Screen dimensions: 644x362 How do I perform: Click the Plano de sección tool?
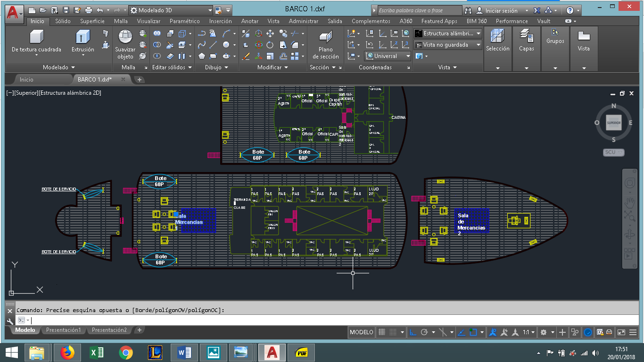coord(325,37)
